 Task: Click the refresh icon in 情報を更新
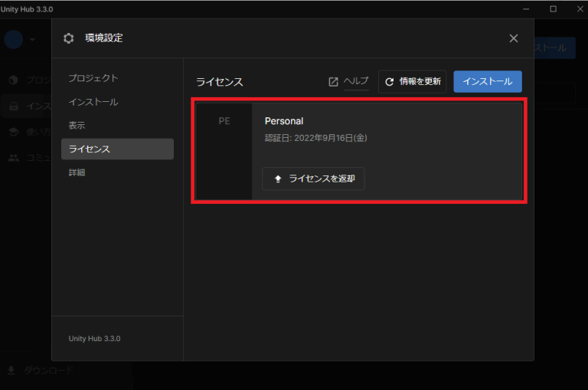389,82
